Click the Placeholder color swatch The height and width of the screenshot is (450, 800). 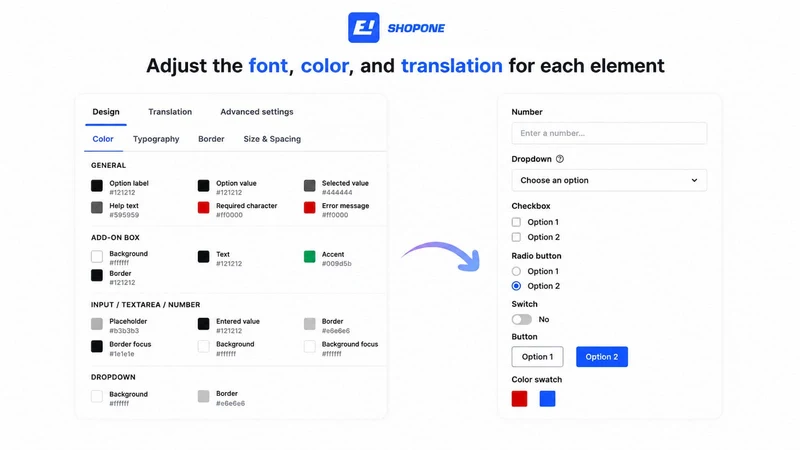pyautogui.click(x=97, y=323)
